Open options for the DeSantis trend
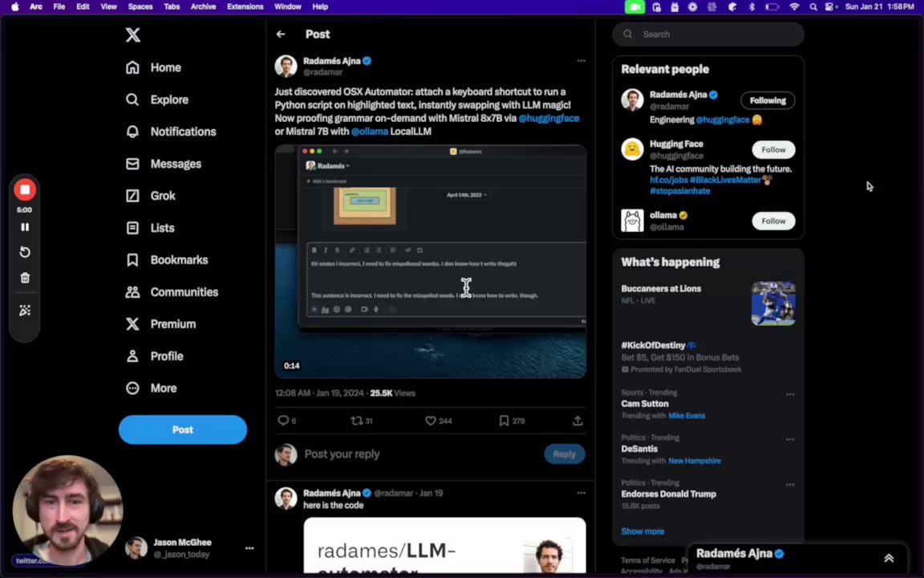924x578 pixels. (789, 439)
